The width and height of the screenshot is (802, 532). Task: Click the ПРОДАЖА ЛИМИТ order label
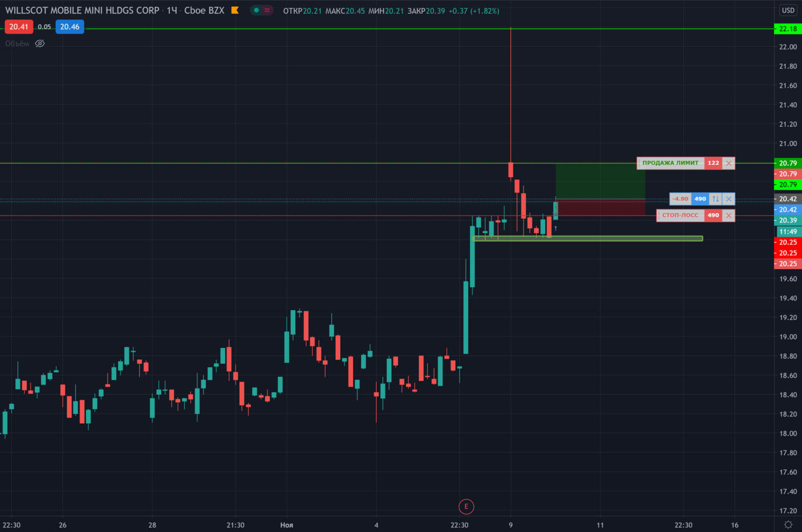coord(670,163)
